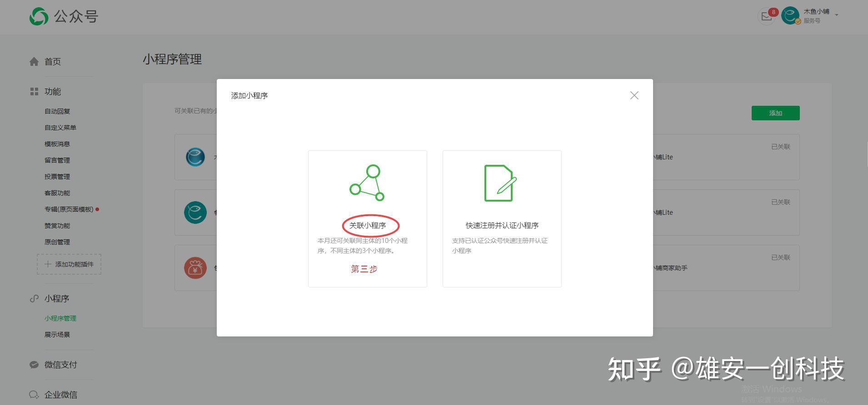
Task: Open 投票管理 menu item
Action: coord(57,177)
